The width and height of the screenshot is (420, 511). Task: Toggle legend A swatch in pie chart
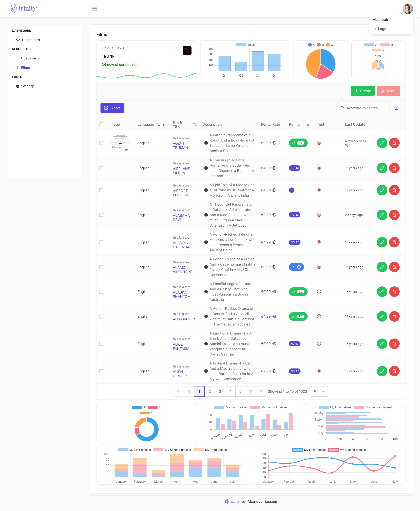coord(310,45)
